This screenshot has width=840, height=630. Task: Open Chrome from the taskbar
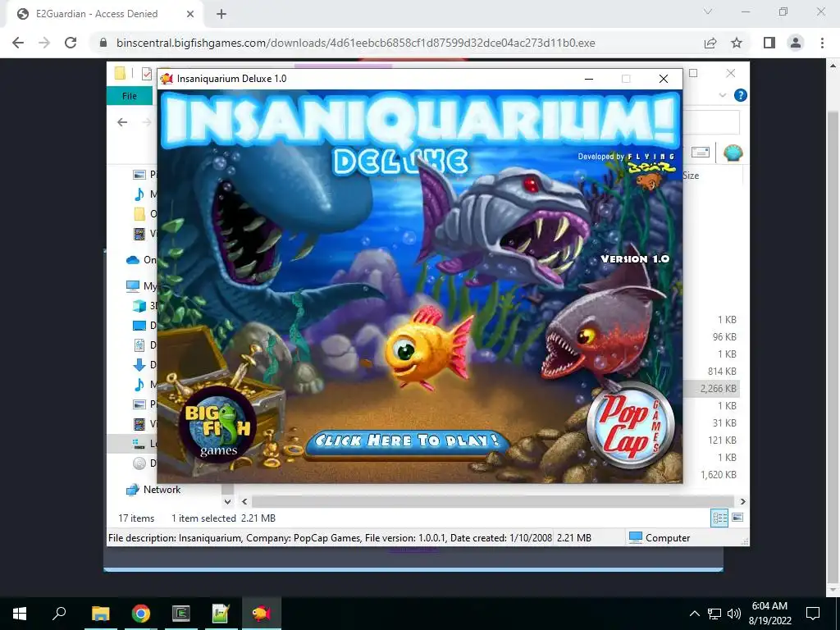tap(141, 614)
